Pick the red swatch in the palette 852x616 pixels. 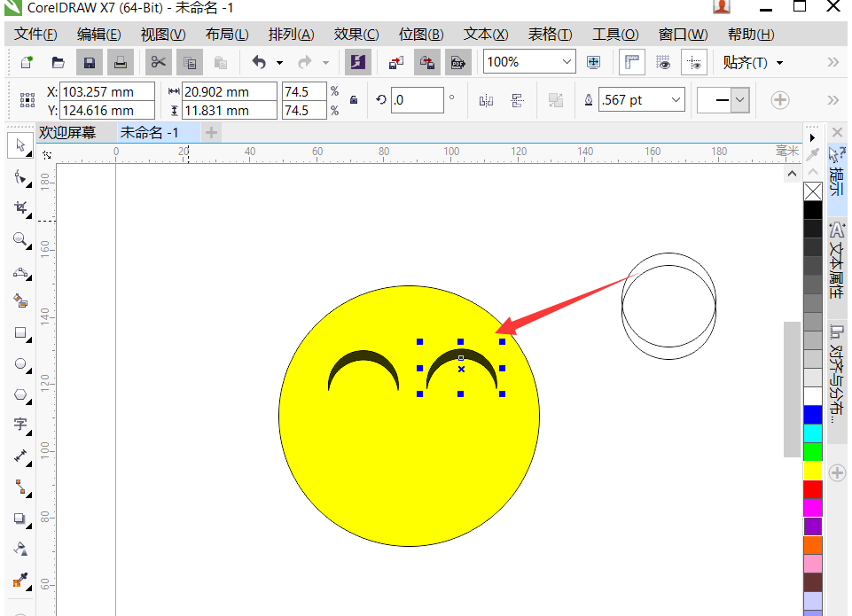pos(813,489)
